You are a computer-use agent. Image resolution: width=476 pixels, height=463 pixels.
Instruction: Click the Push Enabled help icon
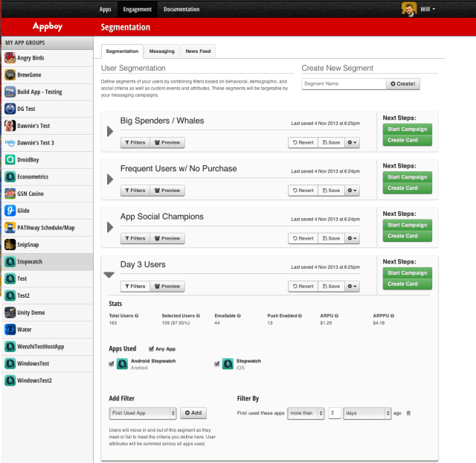click(300, 316)
